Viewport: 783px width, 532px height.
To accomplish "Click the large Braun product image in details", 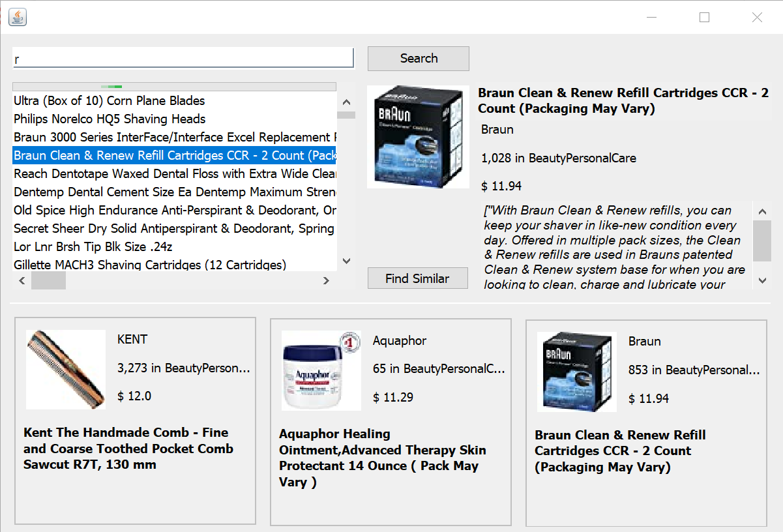I will click(418, 137).
